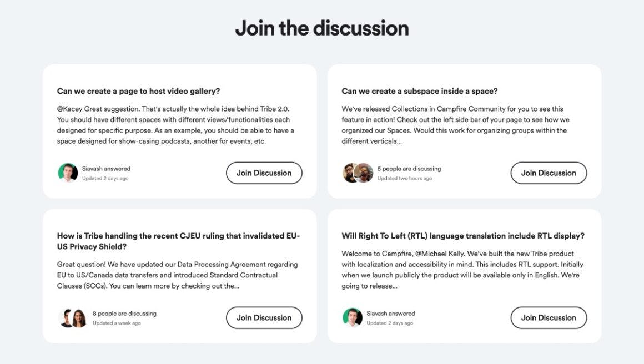Screen dimensions: 644x364
Task: Join Discussion on RTL language question
Action: 549,317
